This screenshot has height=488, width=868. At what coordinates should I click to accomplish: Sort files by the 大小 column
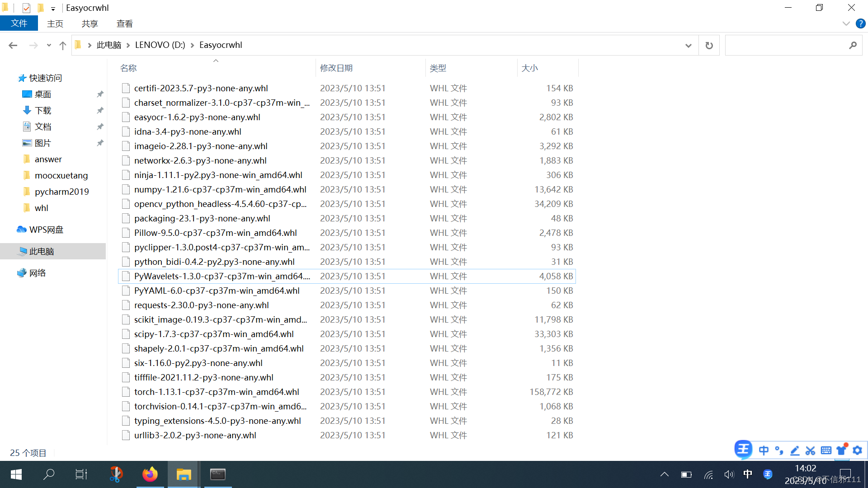tap(529, 68)
